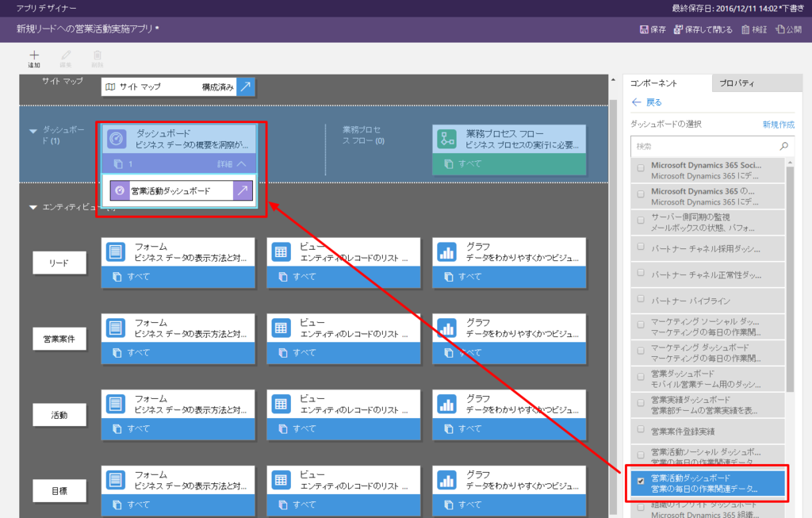This screenshot has width=812, height=518.
Task: Check the Microsoft Dynamics 365 Soci... checkbox
Action: 641,168
